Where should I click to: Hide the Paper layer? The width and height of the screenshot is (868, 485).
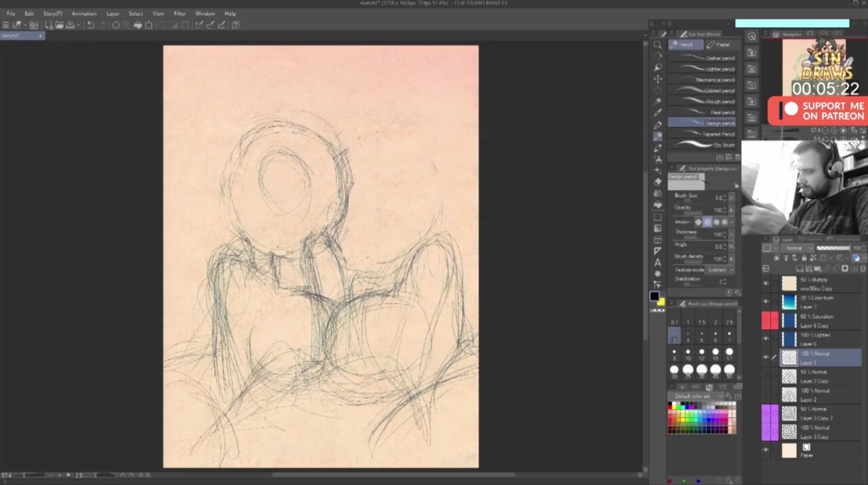pos(766,450)
